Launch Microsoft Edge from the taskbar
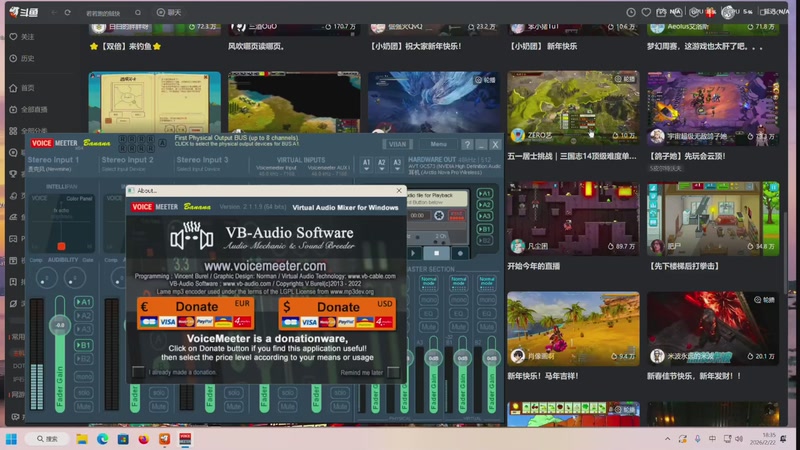Image resolution: width=800 pixels, height=450 pixels. coord(103,439)
